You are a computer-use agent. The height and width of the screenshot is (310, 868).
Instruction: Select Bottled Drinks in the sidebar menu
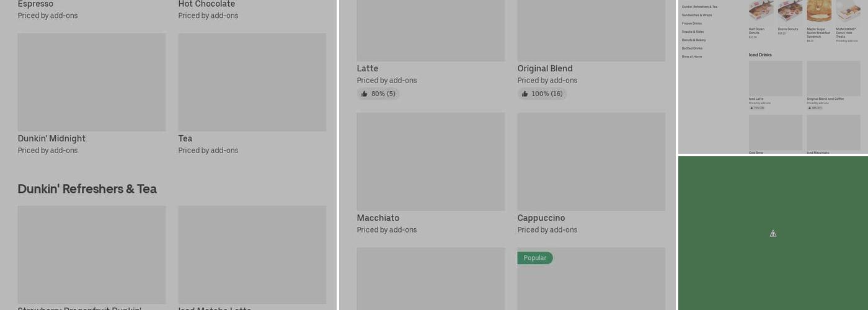(692, 48)
